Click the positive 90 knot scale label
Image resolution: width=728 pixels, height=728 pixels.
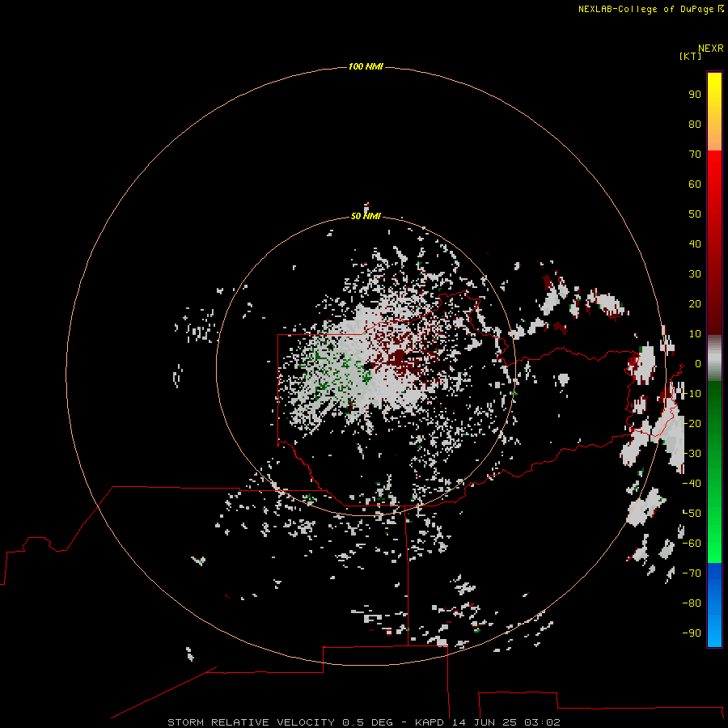coord(695,95)
